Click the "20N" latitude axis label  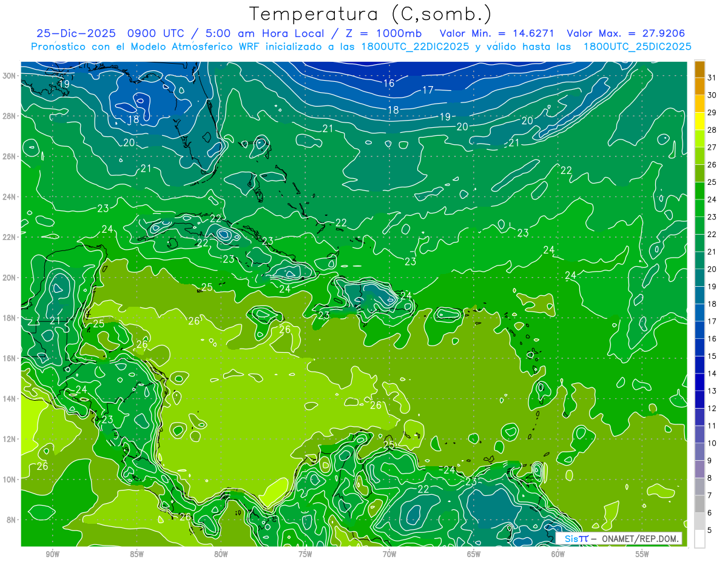(x=10, y=278)
